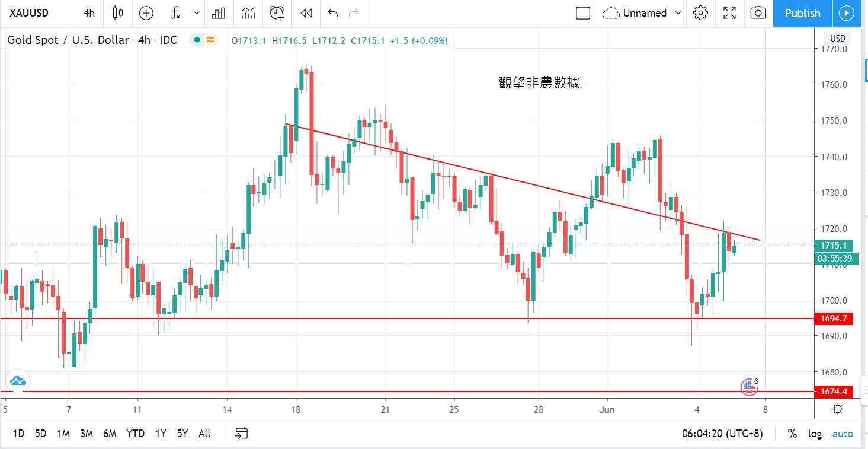Toggle log scale mode
This screenshot has width=868, height=449.
815,434
